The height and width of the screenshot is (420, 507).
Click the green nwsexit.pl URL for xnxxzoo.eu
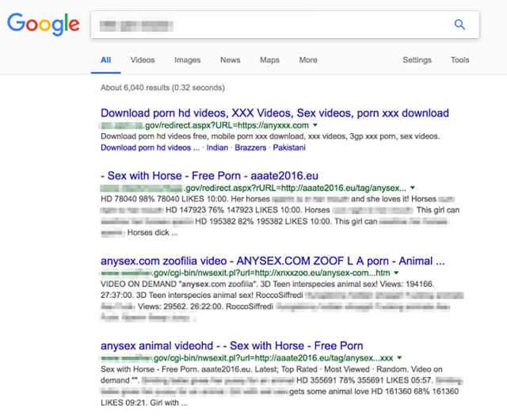coord(246,273)
